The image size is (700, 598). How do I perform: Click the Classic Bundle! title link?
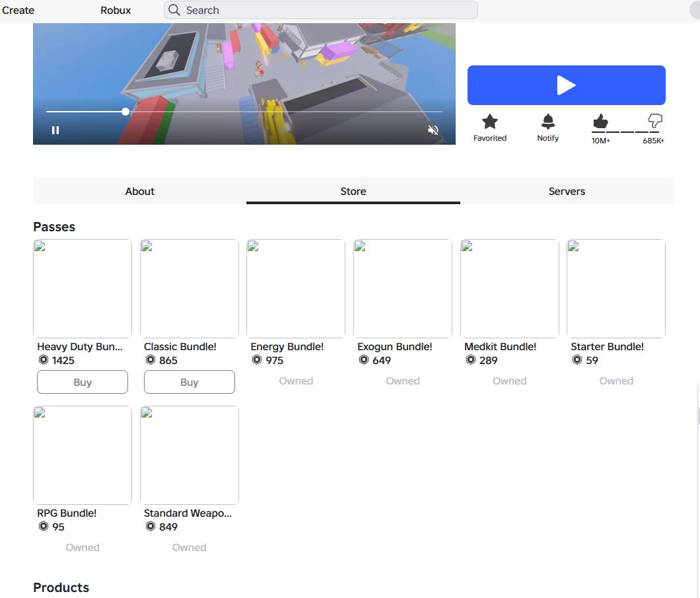click(180, 346)
